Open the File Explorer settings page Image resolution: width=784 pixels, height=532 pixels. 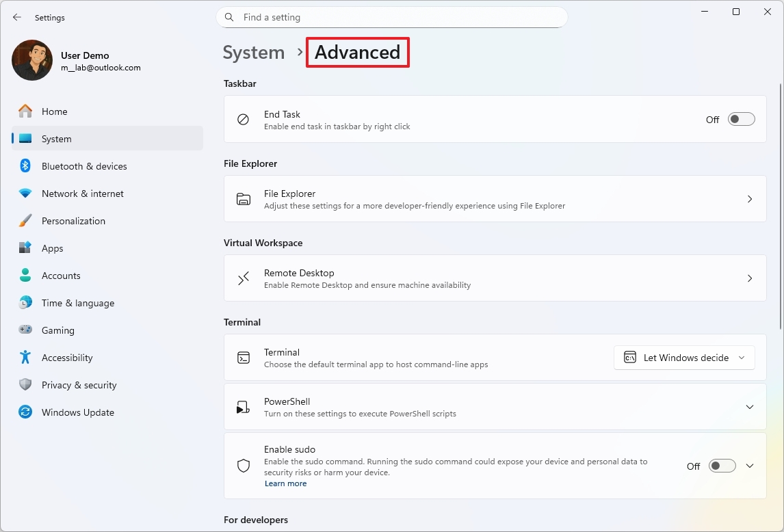[x=495, y=199]
